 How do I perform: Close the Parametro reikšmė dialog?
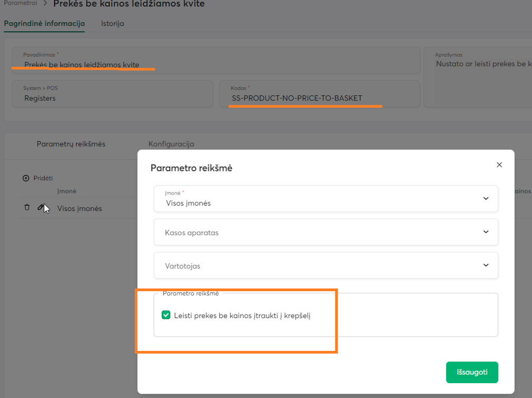point(499,165)
